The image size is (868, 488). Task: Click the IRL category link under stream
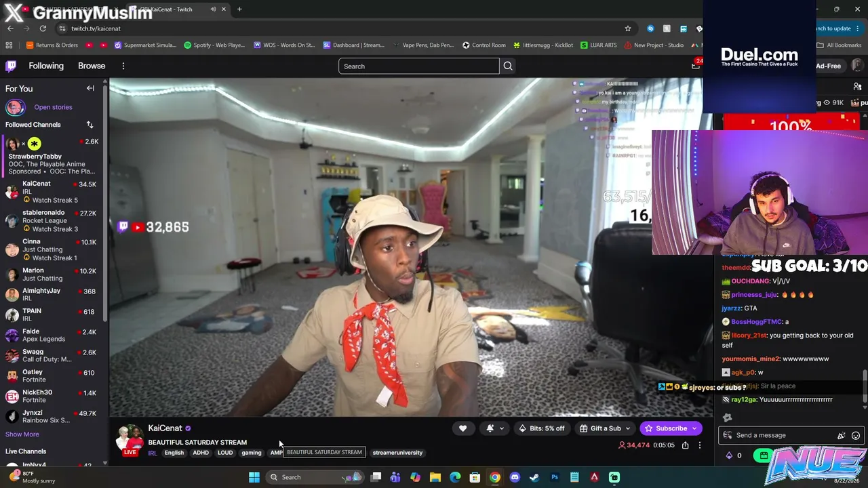153,453
